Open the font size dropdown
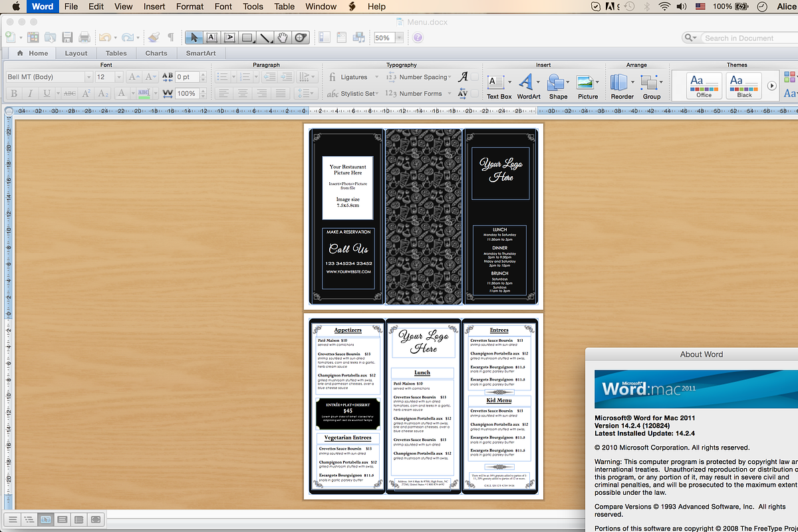The image size is (798, 532). pos(119,77)
